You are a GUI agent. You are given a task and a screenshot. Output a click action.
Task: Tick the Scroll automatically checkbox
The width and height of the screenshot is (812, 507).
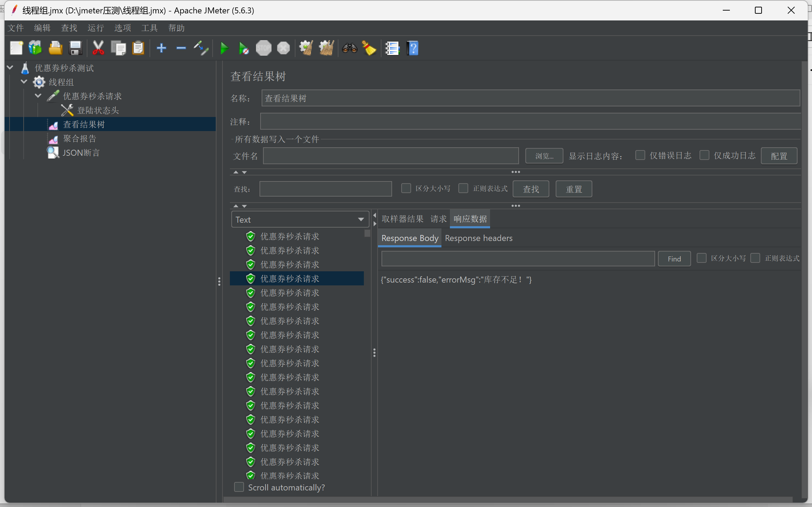coord(239,487)
